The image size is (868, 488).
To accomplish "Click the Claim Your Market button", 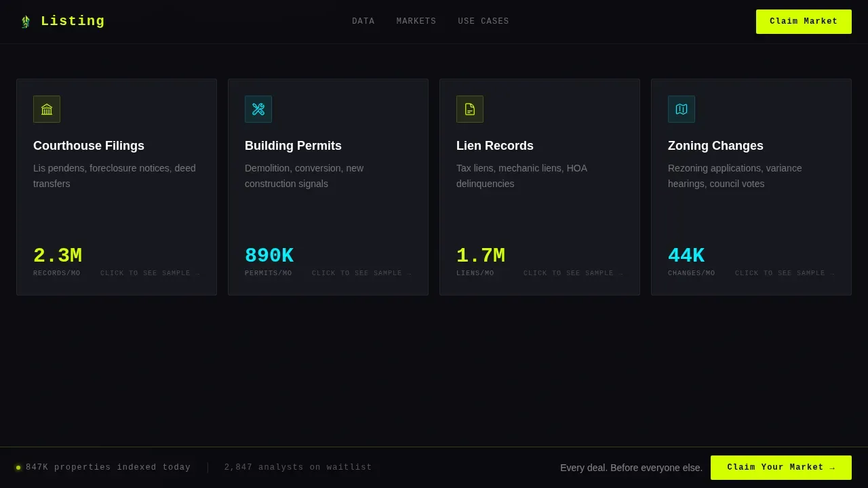I will (781, 468).
